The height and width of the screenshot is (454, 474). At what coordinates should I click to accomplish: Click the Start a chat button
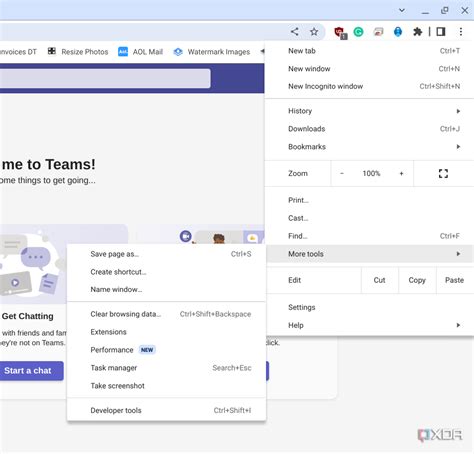(x=31, y=371)
